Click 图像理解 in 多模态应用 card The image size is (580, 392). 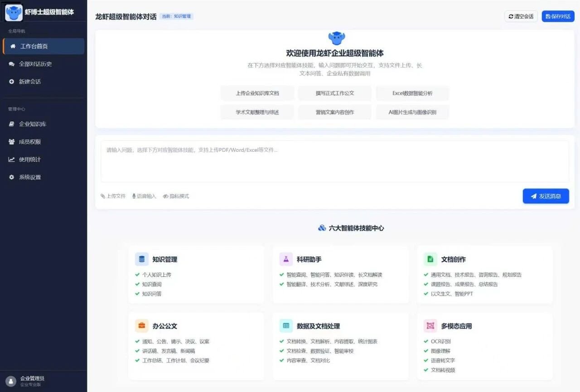pyautogui.click(x=441, y=351)
